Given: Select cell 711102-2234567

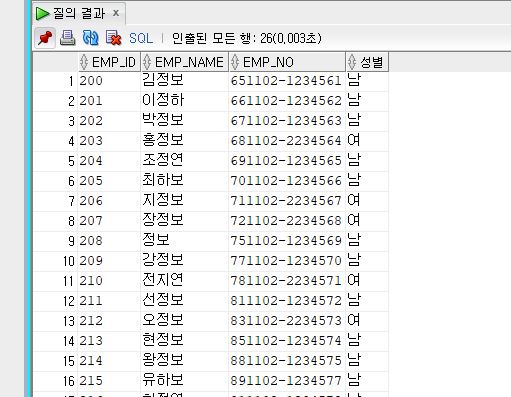Looking at the screenshot, I should click(x=287, y=201).
